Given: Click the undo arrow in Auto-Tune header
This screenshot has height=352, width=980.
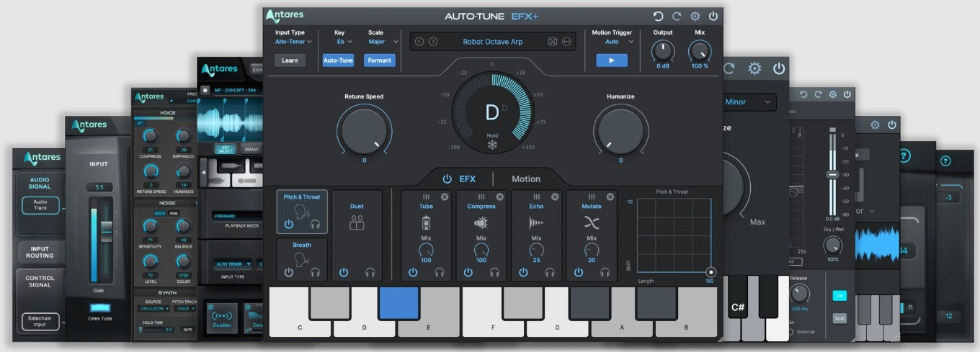Looking at the screenshot, I should click(658, 17).
